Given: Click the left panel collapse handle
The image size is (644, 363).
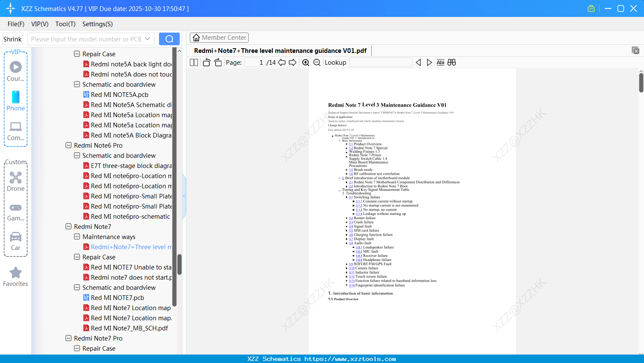Looking at the screenshot, I should (x=184, y=196).
